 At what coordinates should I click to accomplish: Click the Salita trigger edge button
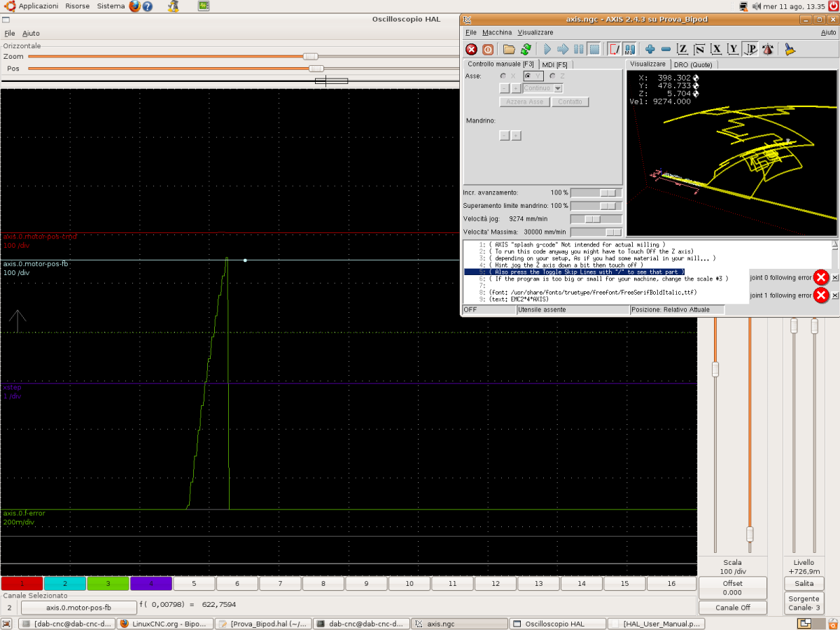coord(804,583)
